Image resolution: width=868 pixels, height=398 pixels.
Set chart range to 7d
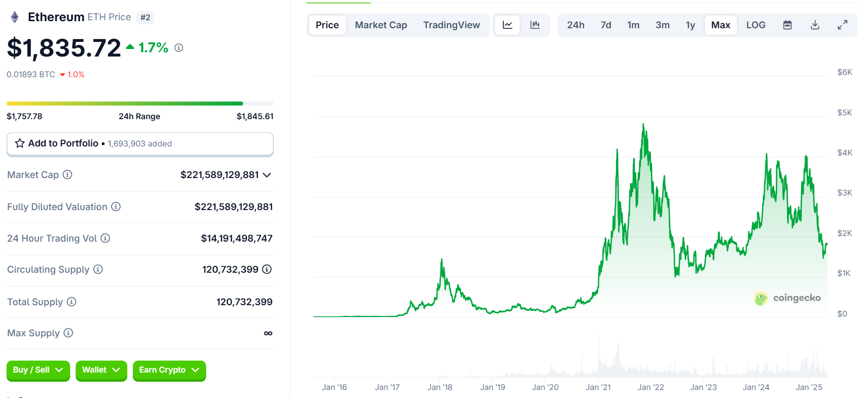pos(606,25)
